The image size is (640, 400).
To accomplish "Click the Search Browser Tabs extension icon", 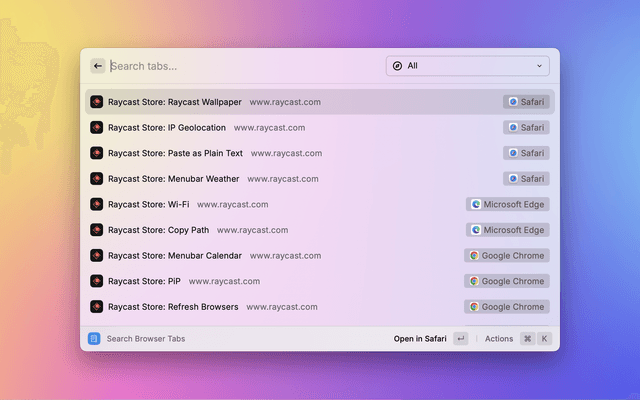I will click(94, 339).
